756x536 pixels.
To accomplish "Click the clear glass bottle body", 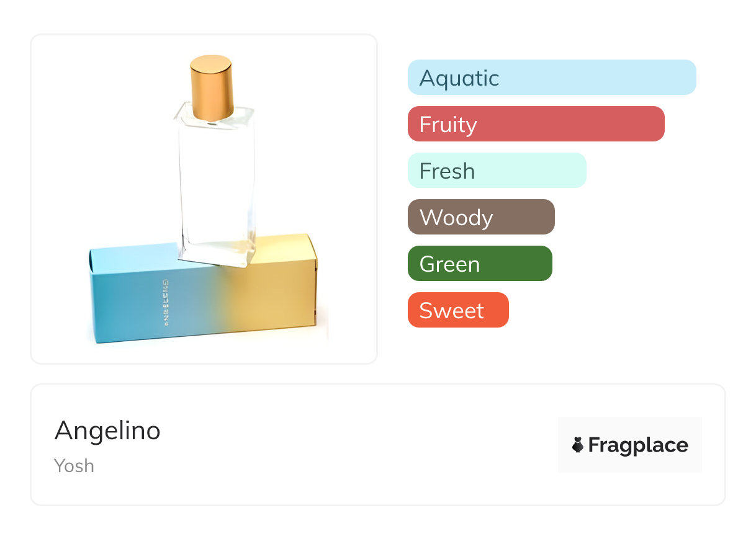I will 216,180.
